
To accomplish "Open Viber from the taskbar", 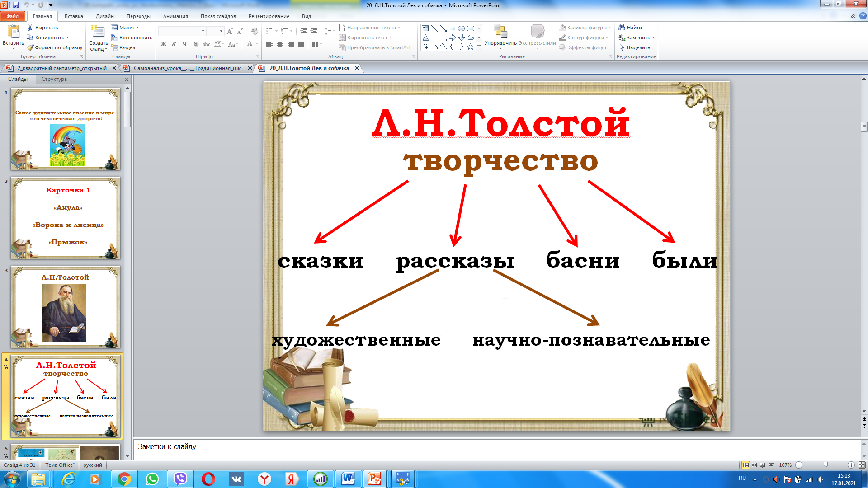I will (x=180, y=479).
